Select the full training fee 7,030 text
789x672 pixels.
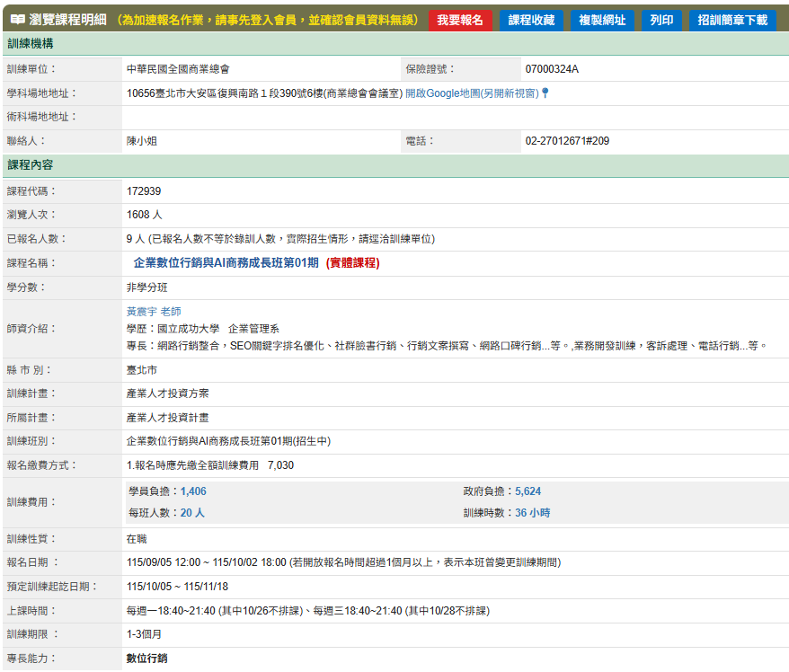click(280, 465)
